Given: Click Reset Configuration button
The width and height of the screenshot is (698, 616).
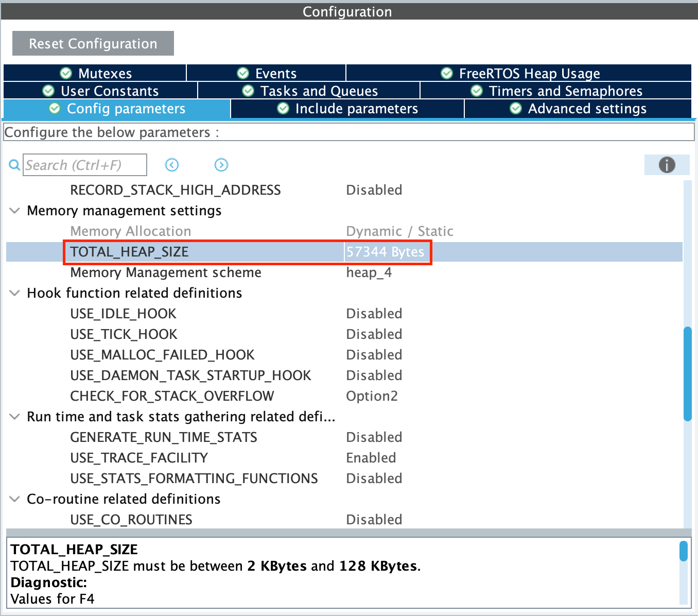Looking at the screenshot, I should tap(93, 43).
